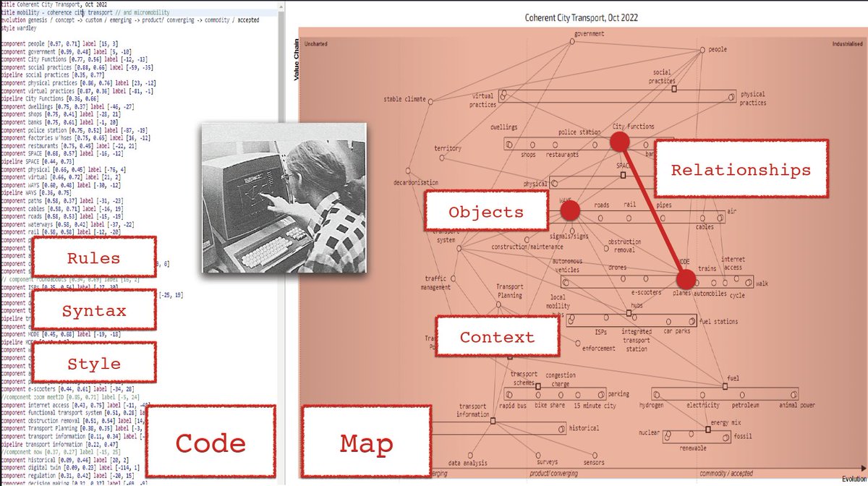
Task: Select the hubs component node
Action: 628,313
